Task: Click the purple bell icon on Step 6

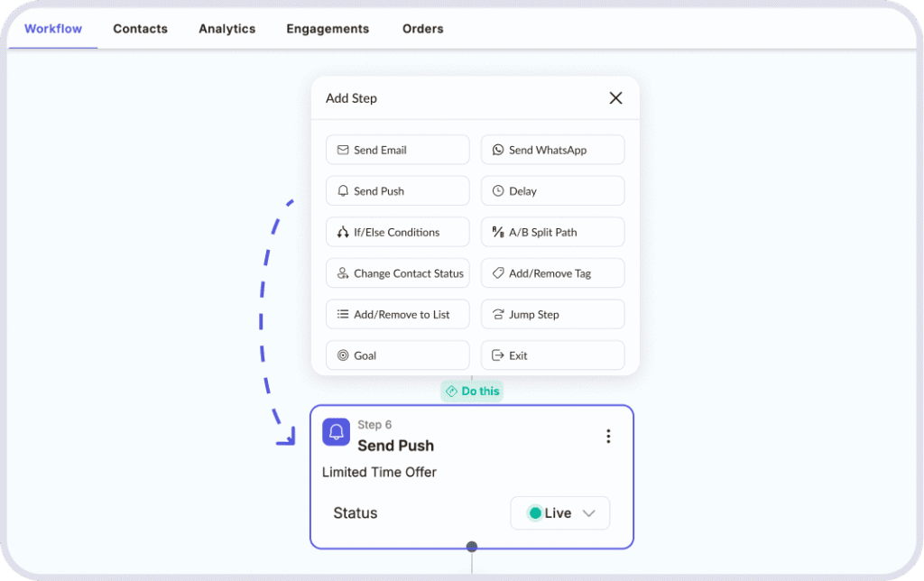Action: (336, 432)
